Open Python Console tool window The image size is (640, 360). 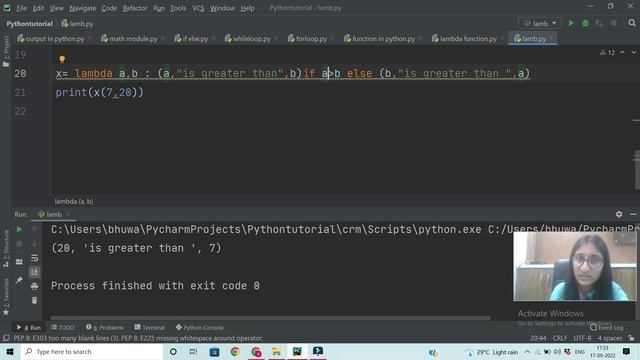pyautogui.click(x=200, y=327)
